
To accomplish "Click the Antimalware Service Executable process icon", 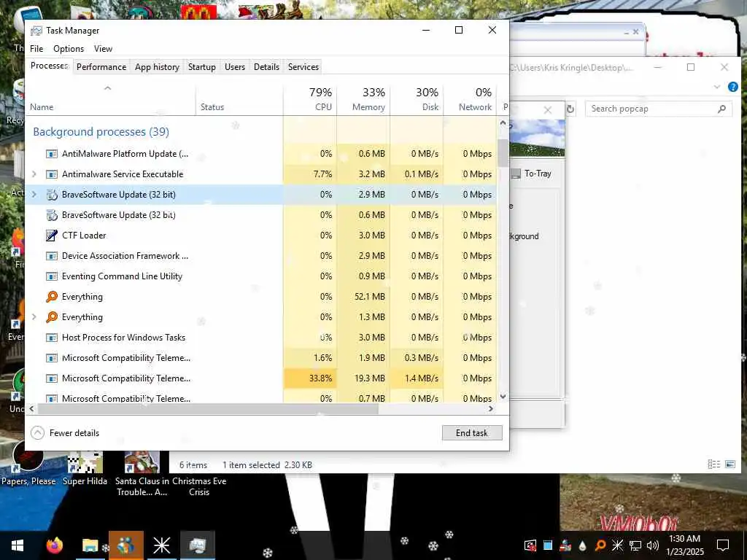I will [x=52, y=174].
